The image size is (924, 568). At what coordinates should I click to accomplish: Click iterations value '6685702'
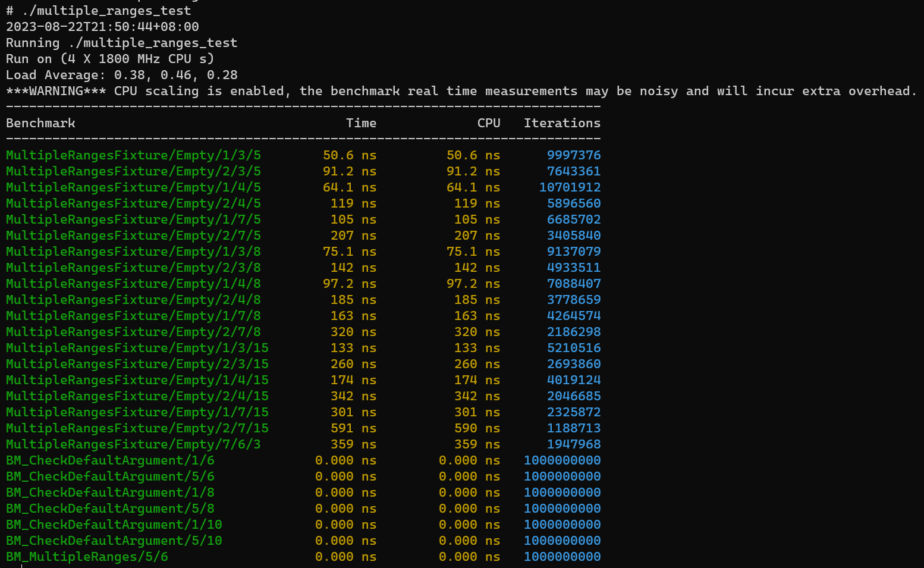(574, 219)
